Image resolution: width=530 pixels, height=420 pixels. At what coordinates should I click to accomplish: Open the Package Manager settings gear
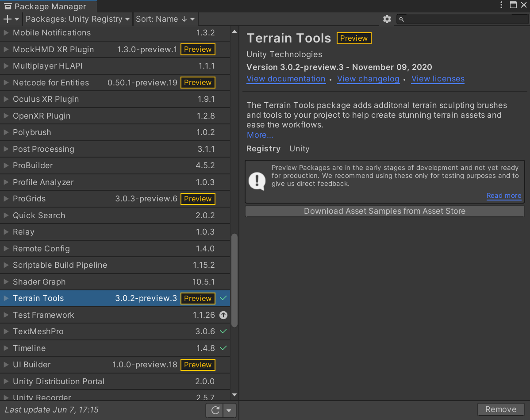pyautogui.click(x=387, y=19)
